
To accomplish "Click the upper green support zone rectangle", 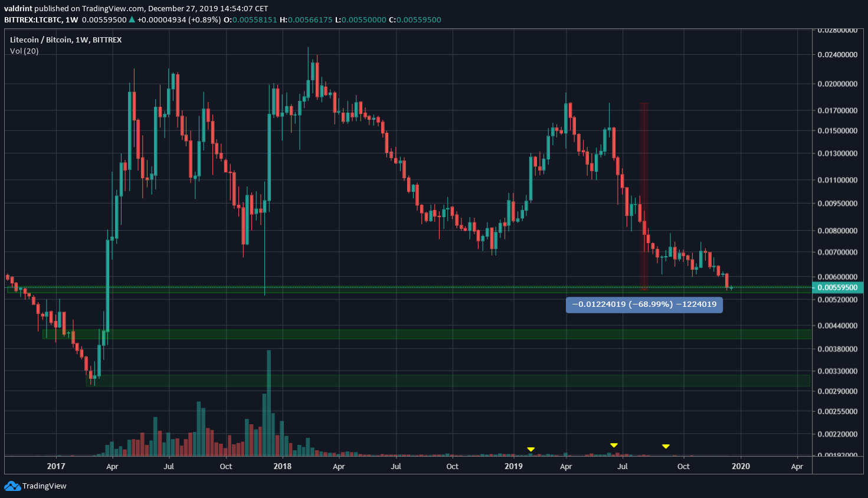I will pos(413,335).
